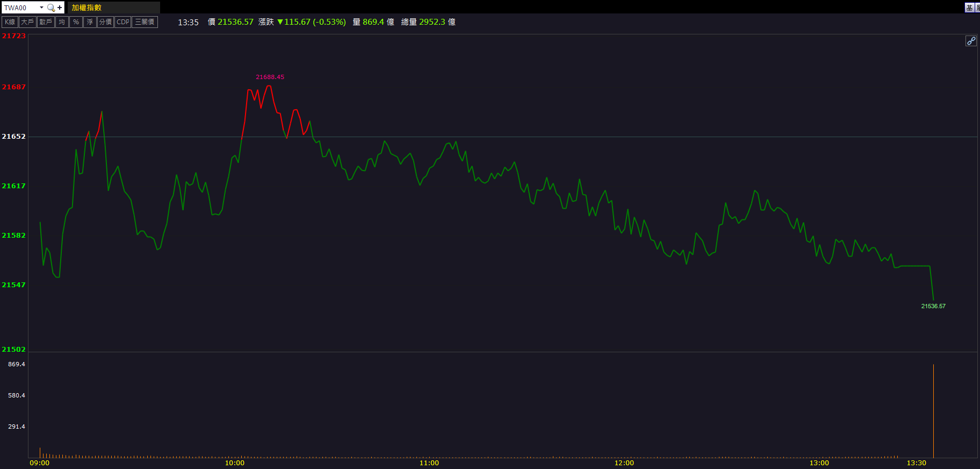Click the 869.4 volume axis label

click(17, 365)
